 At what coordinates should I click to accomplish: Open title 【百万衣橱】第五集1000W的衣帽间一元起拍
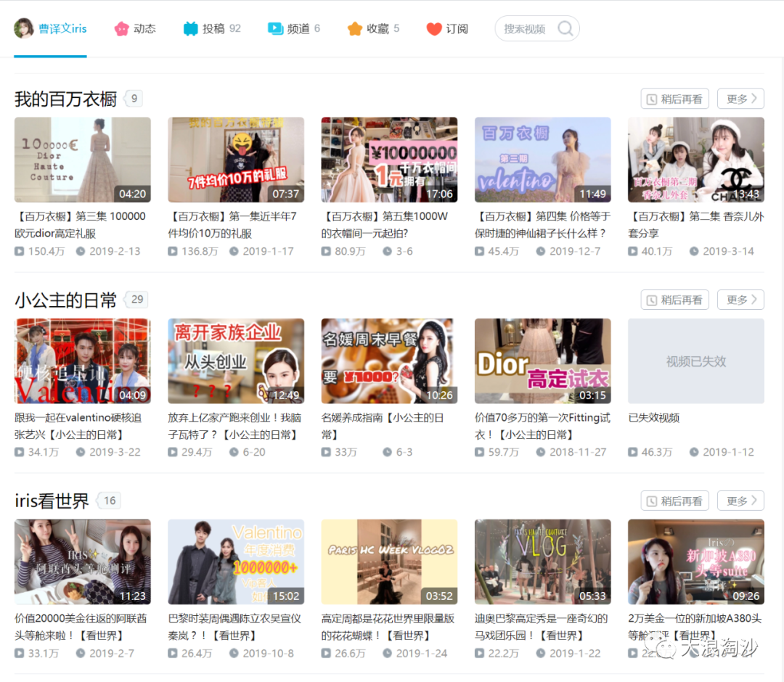point(385,225)
